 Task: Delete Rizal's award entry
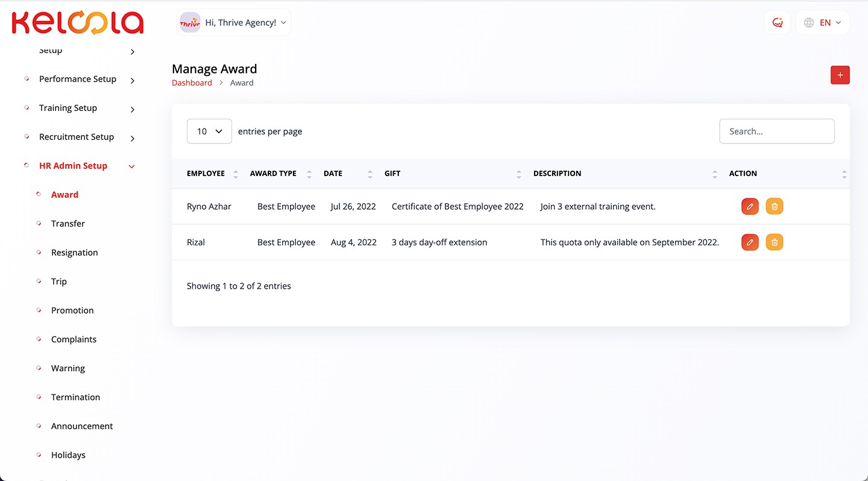775,242
